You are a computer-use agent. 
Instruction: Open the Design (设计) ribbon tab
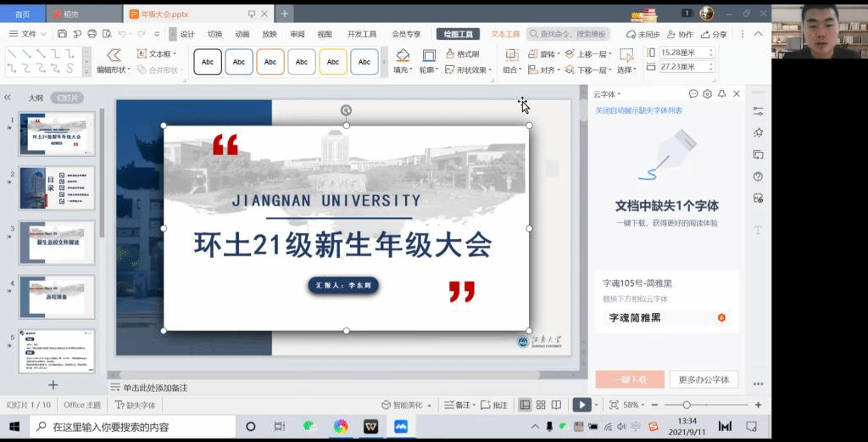click(x=187, y=34)
